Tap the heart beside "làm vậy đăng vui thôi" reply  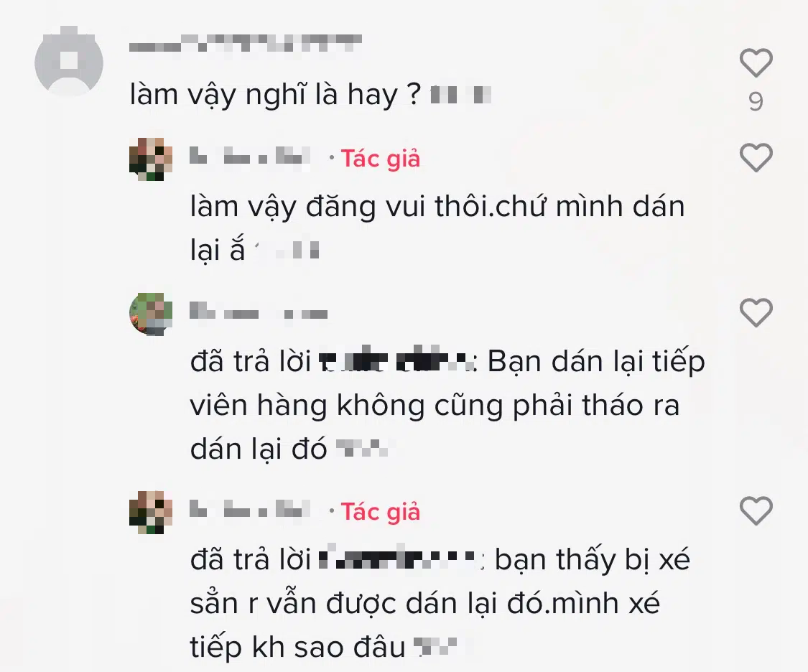click(756, 157)
